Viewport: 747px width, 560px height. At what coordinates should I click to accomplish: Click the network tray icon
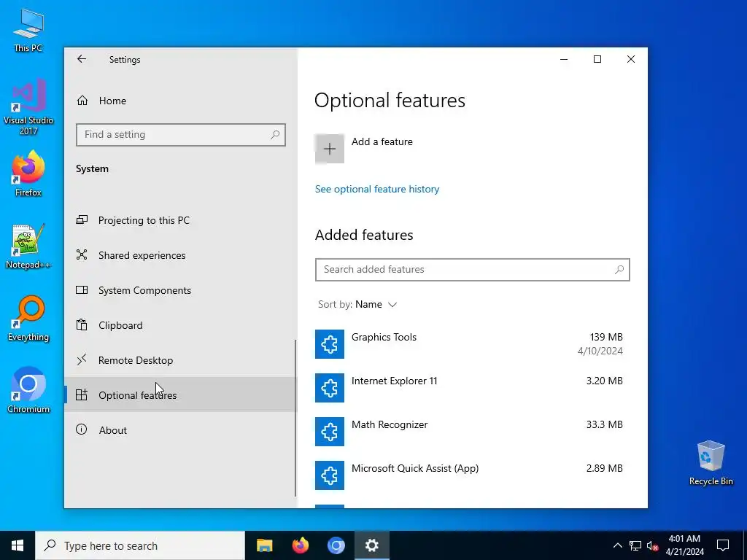pyautogui.click(x=635, y=545)
